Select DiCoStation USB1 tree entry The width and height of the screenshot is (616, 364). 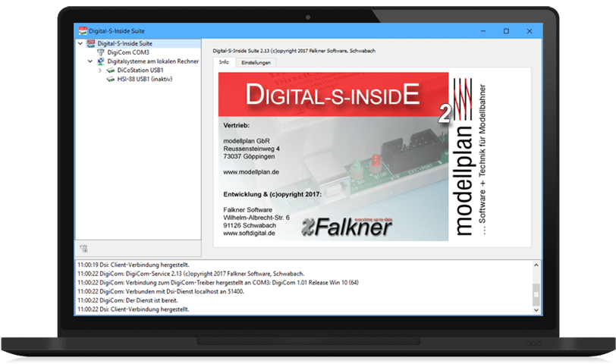(x=140, y=71)
